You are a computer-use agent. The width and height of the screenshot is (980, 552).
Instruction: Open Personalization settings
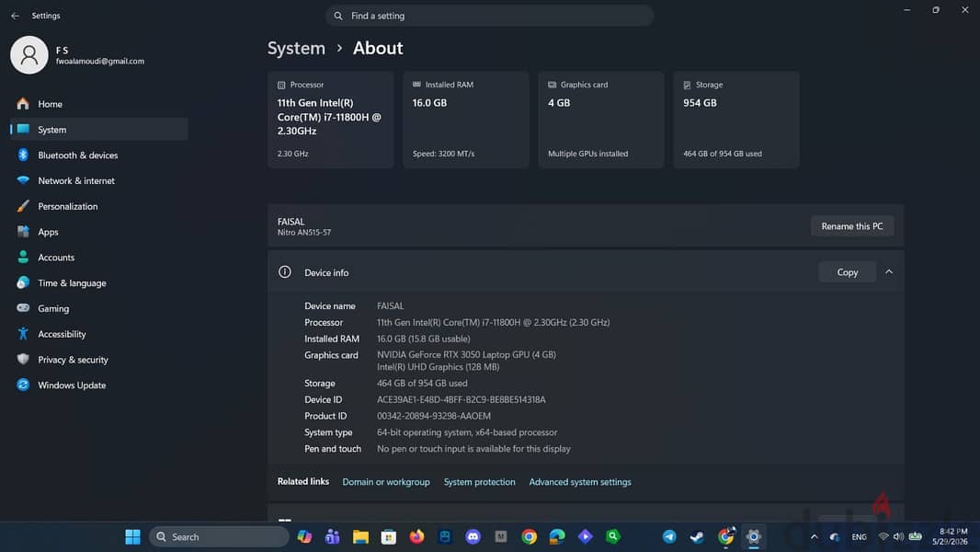click(98, 206)
